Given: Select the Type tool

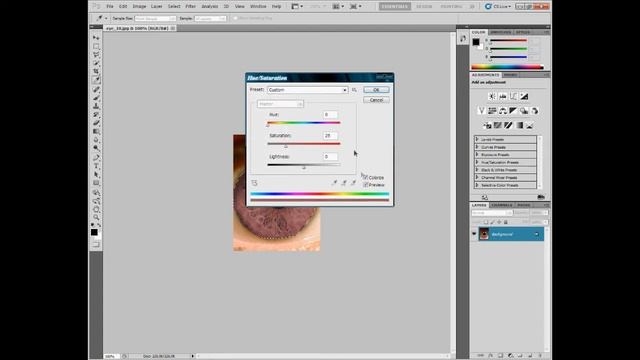Looking at the screenshot, I should coord(96,166).
